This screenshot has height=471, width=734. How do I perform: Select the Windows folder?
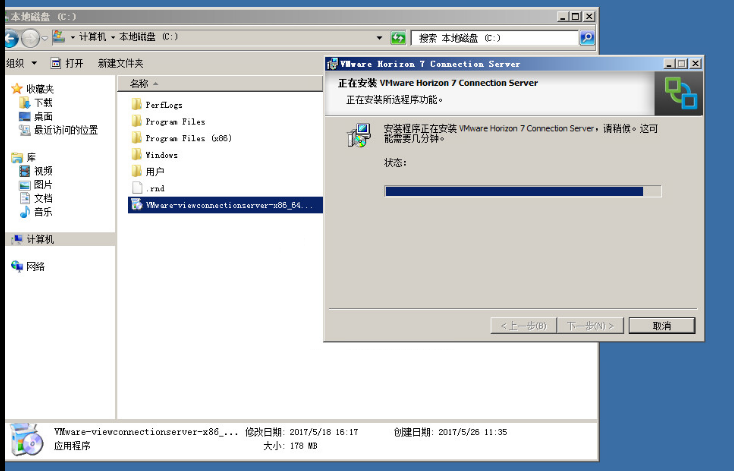tap(161, 155)
